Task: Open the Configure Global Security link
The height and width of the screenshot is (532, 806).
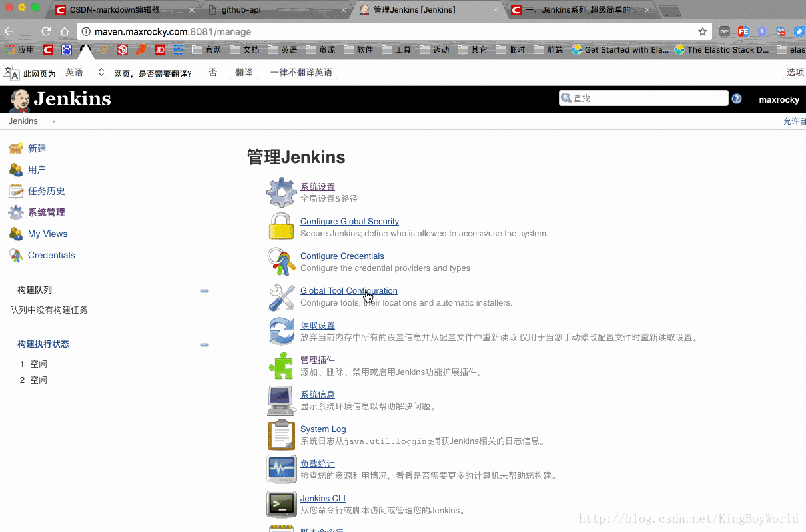Action: click(350, 221)
